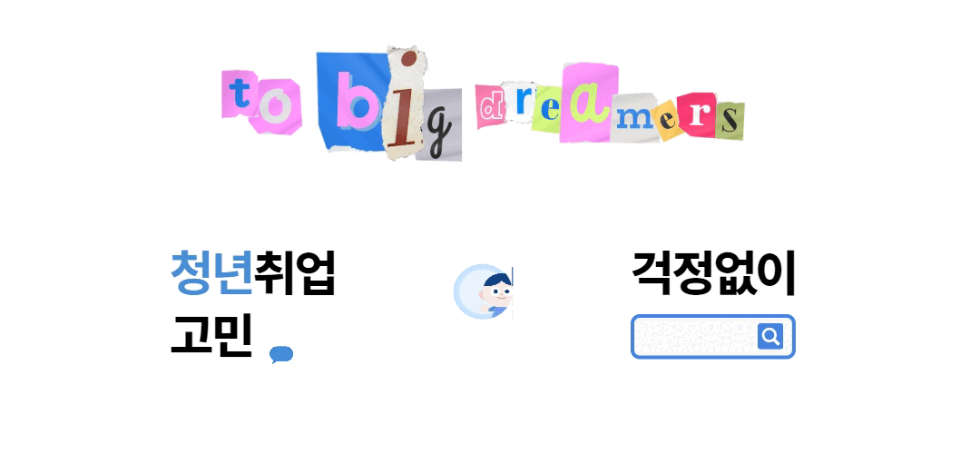Click the boy character avatar

(x=484, y=292)
